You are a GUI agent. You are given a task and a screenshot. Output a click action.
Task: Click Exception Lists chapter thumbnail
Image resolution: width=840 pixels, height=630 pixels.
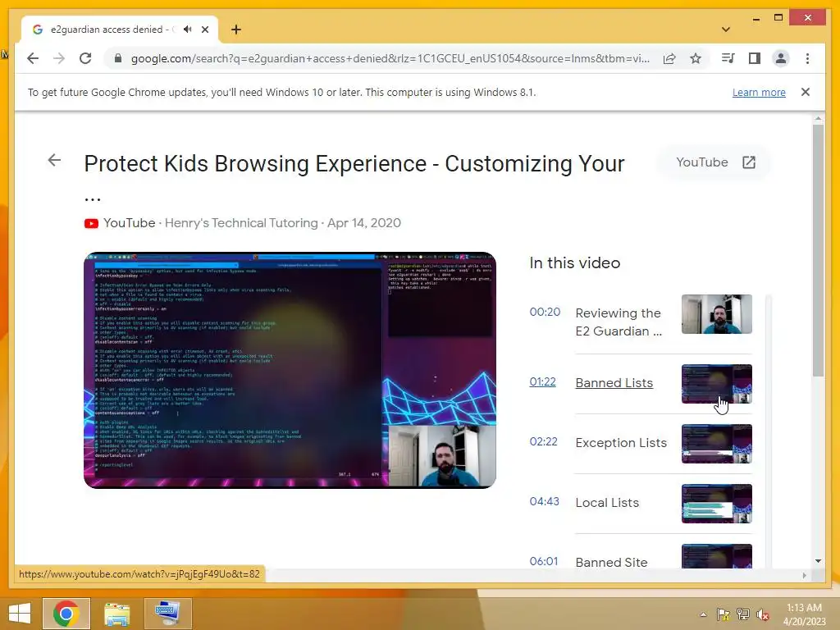716,444
